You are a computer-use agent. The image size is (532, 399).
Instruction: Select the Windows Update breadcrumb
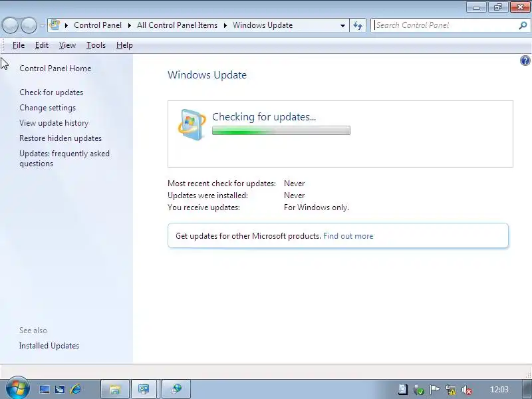263,25
